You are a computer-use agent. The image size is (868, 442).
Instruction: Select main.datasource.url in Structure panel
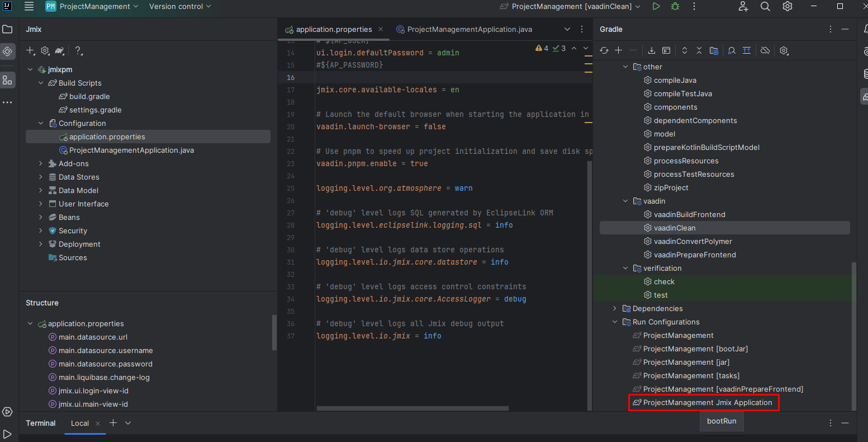pyautogui.click(x=88, y=337)
